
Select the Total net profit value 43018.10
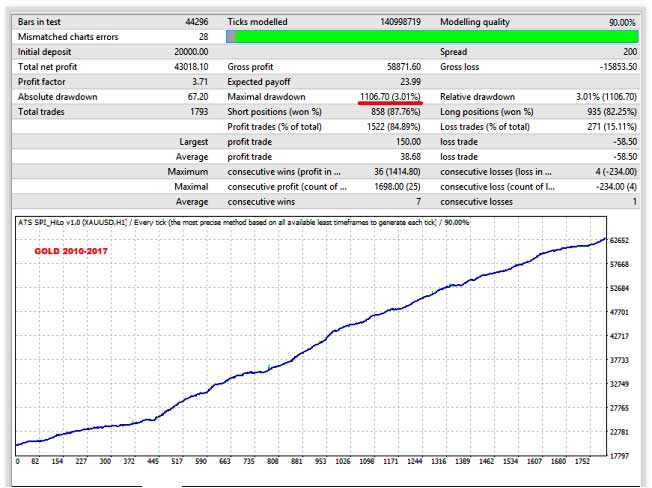[187, 66]
